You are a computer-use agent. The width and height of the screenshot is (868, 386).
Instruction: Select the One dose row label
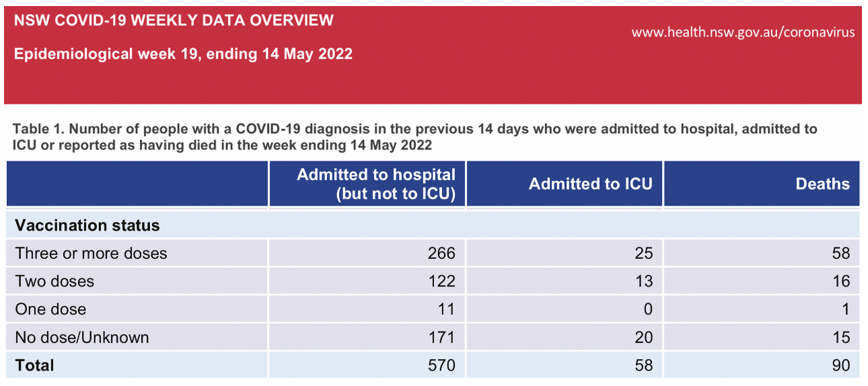click(50, 309)
